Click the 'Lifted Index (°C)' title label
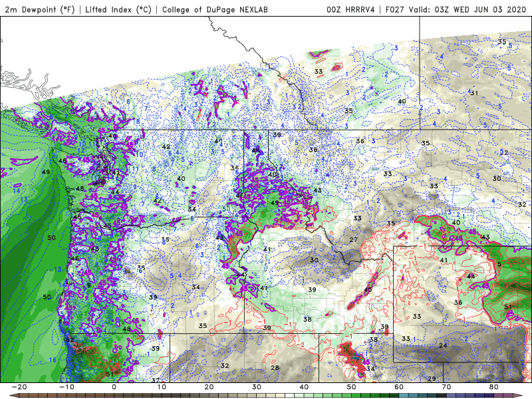The image size is (532, 399). point(118,9)
